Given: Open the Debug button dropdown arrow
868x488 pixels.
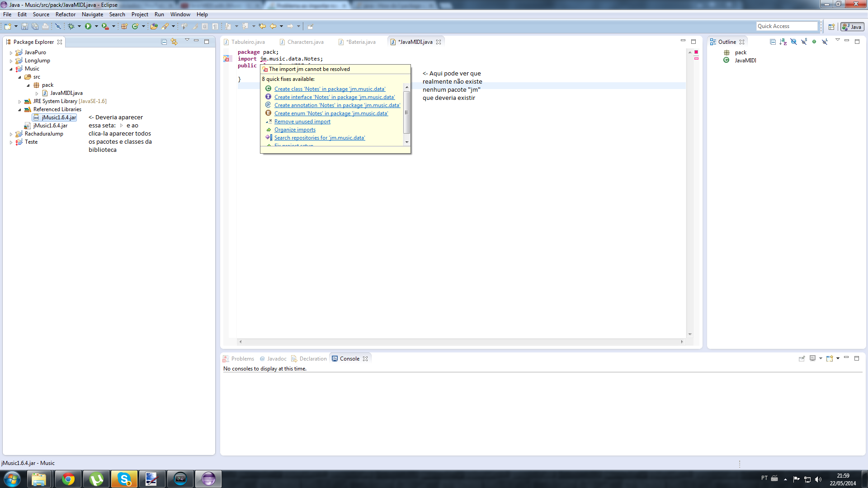Looking at the screenshot, I should coord(79,27).
